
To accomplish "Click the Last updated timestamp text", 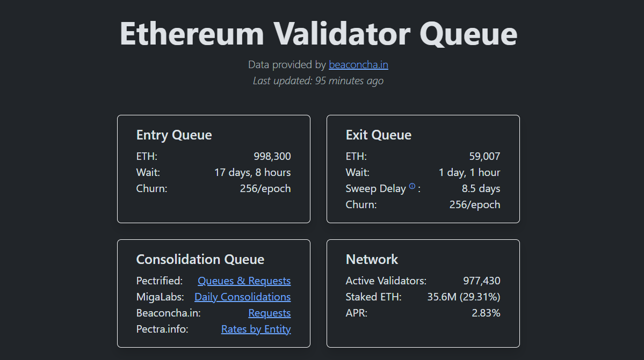I will point(318,81).
